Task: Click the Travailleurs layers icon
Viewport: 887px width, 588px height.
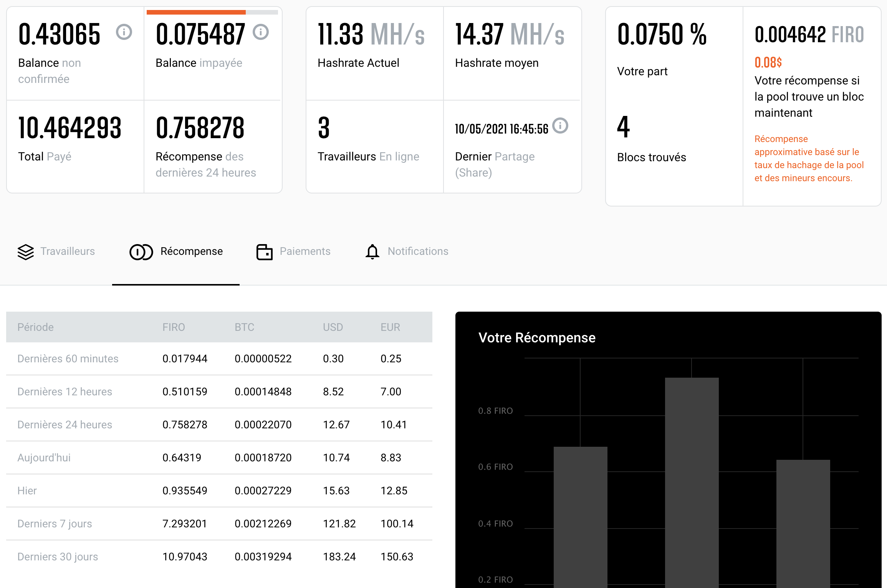Action: 26,252
